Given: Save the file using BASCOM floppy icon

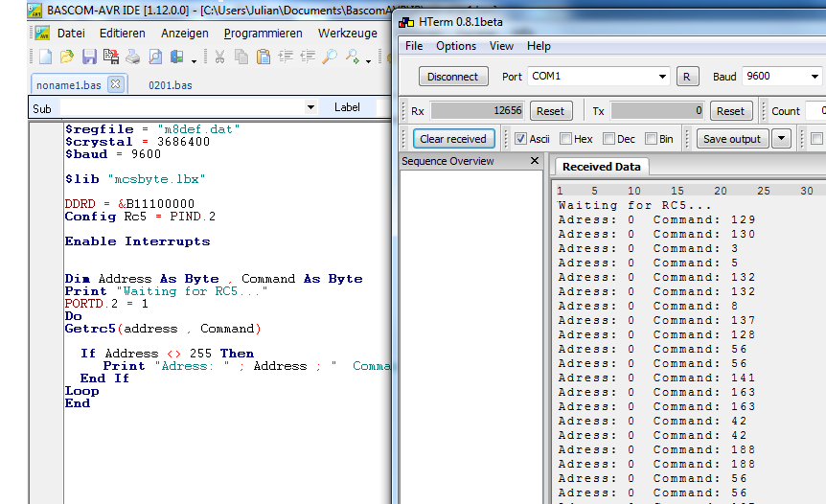Looking at the screenshot, I should tap(89, 57).
